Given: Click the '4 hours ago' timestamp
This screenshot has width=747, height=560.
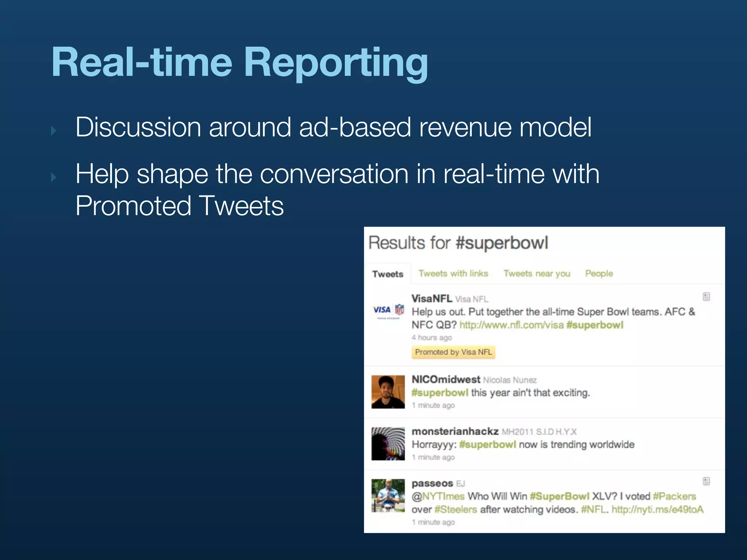Looking at the screenshot, I should coord(432,338).
